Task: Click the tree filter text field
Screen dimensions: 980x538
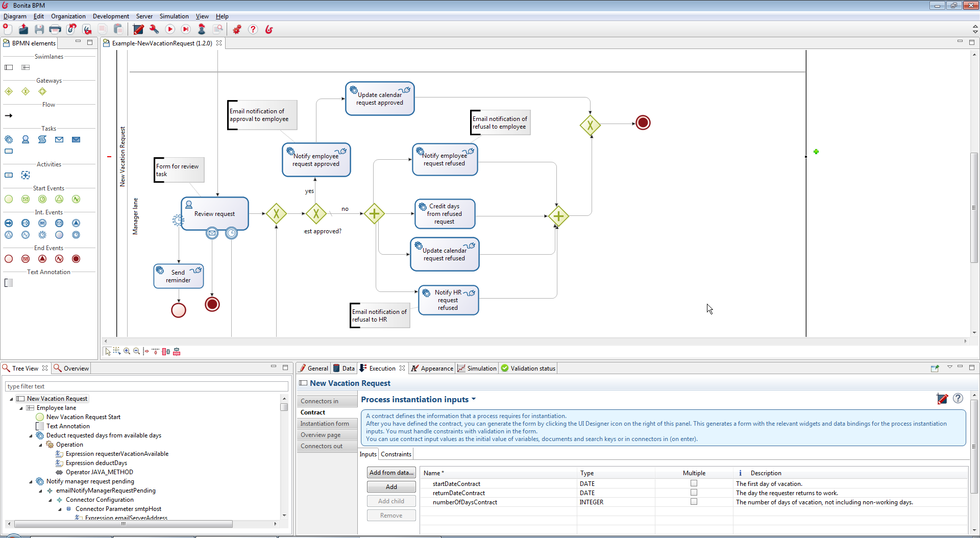Action: click(146, 386)
